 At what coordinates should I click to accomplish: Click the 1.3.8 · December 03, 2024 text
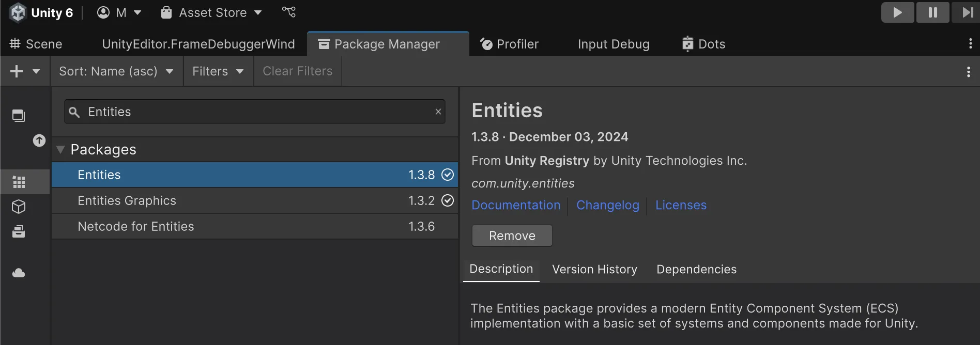(550, 137)
